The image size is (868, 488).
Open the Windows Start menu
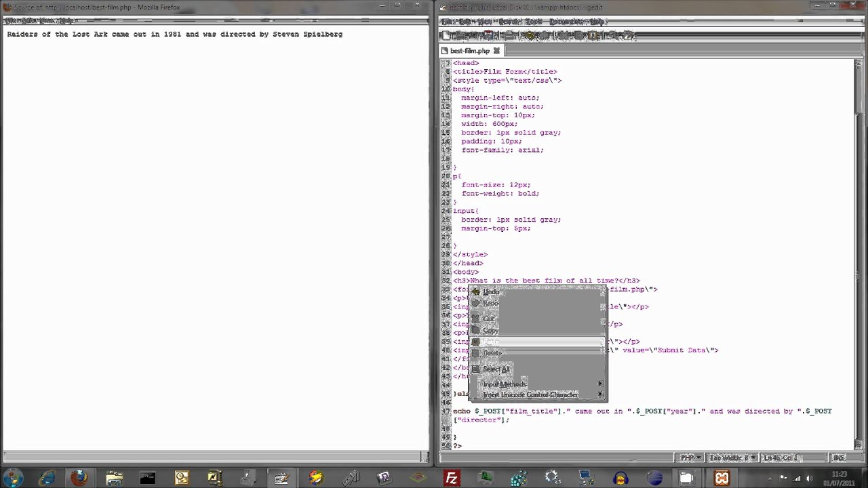coord(13,479)
